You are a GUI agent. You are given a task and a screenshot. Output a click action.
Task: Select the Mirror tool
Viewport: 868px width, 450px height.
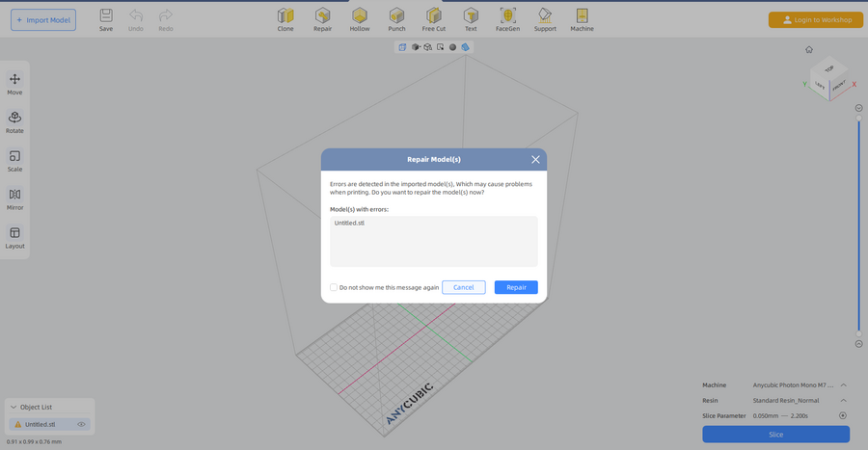tap(14, 199)
